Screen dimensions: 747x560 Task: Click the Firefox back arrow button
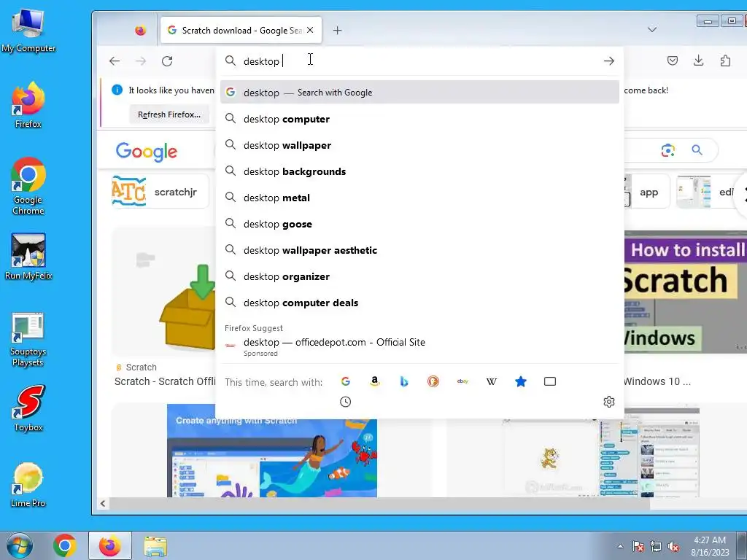(115, 61)
